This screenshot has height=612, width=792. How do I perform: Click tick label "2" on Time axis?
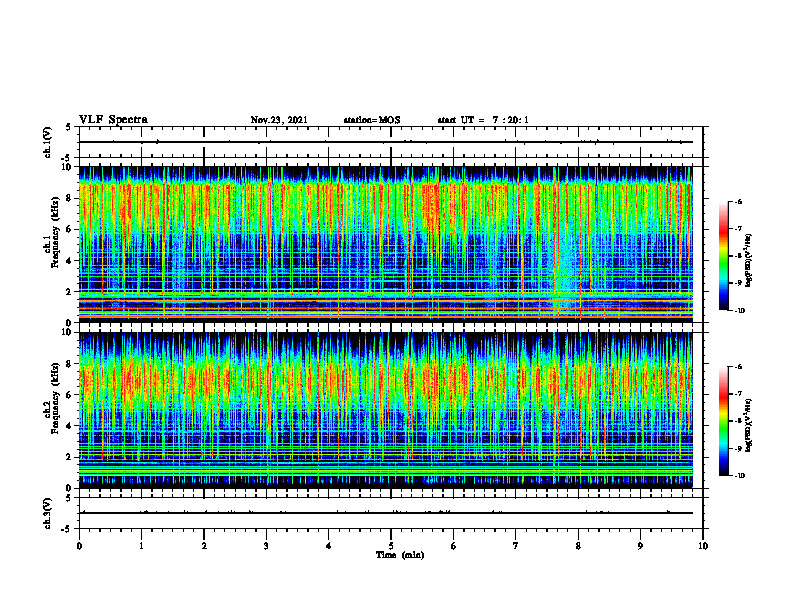tap(204, 546)
